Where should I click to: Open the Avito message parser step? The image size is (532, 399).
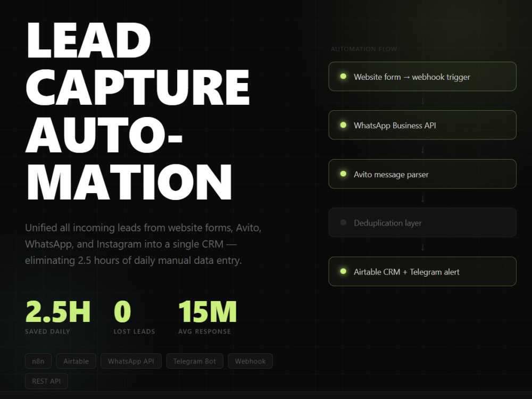pyautogui.click(x=422, y=174)
